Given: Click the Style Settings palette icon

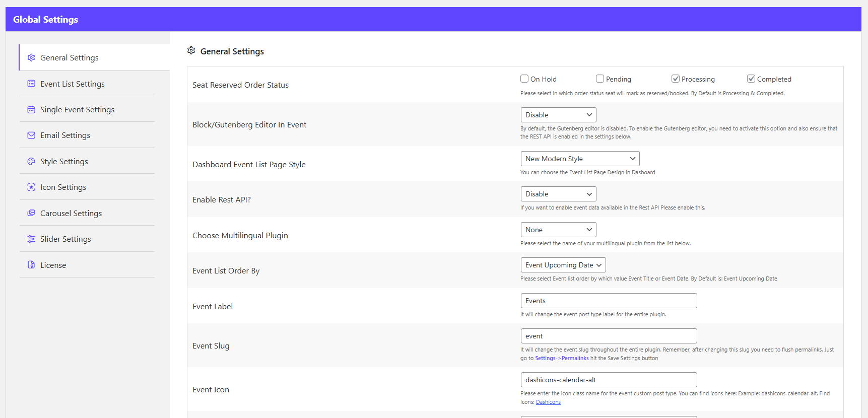Looking at the screenshot, I should click(31, 162).
